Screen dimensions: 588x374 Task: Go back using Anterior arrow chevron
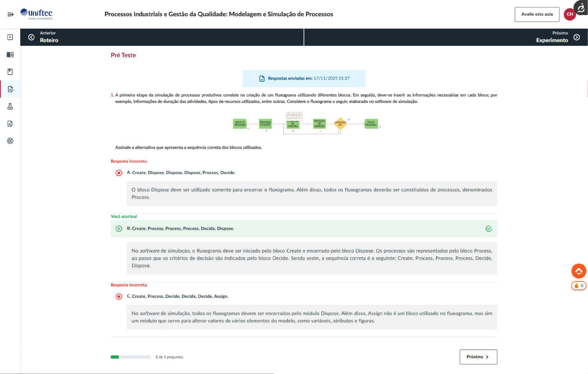(31, 37)
